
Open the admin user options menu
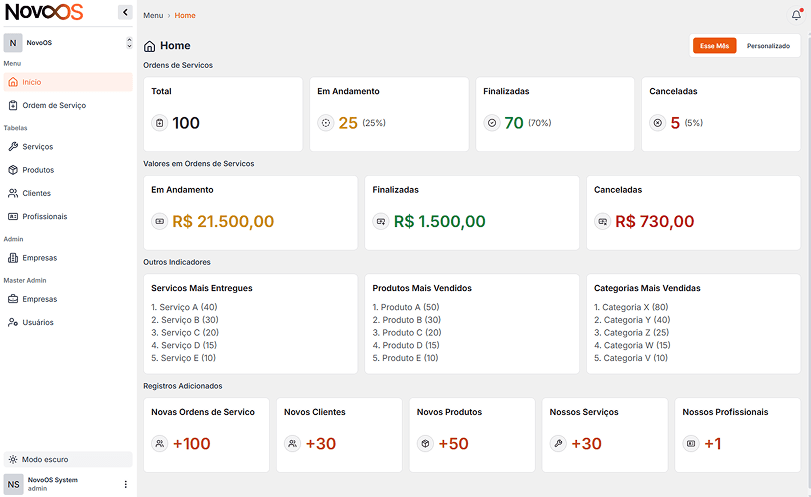(x=125, y=484)
